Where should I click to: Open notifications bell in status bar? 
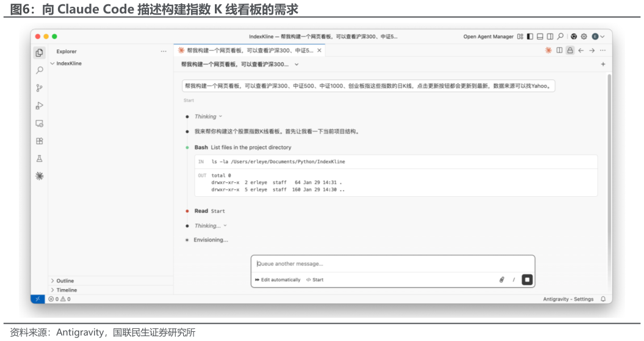(603, 299)
